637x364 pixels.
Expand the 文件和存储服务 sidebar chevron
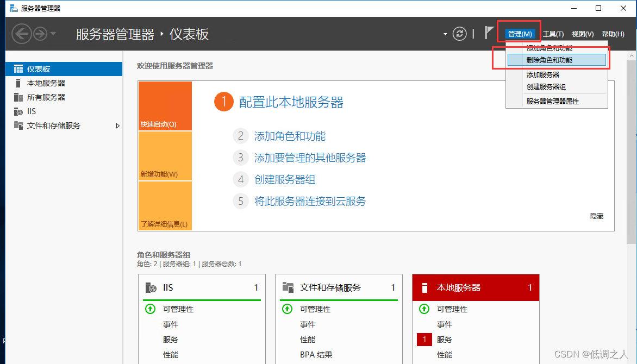coord(117,125)
